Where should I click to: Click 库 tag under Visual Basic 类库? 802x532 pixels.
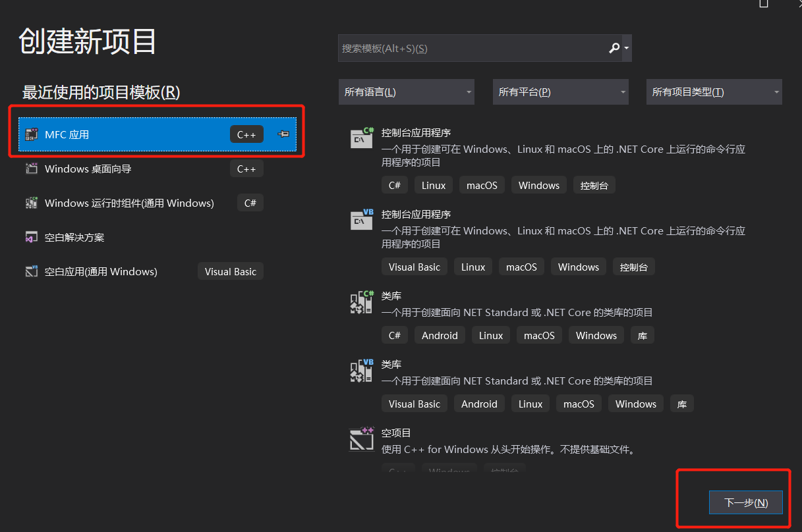[682, 404]
